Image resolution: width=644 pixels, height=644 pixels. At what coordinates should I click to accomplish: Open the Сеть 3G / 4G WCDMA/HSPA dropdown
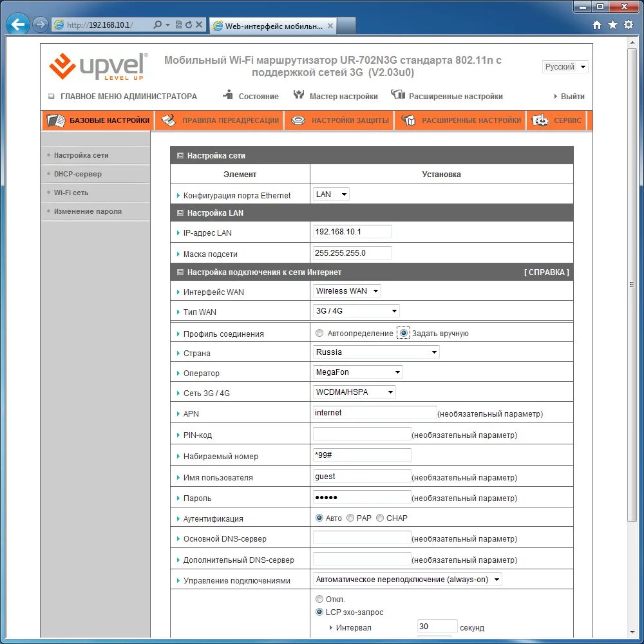click(354, 392)
